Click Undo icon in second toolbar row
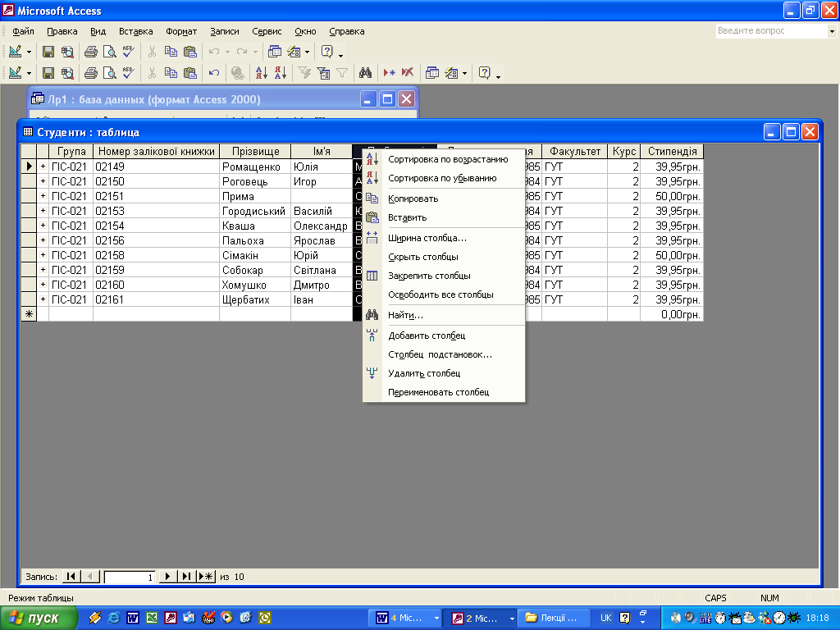The width and height of the screenshot is (840, 630). pos(214,72)
